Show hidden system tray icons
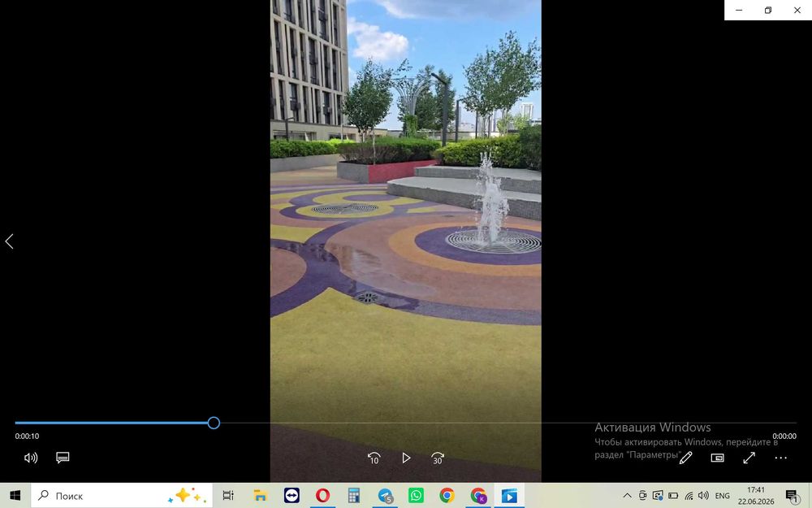The height and width of the screenshot is (508, 812). [627, 496]
